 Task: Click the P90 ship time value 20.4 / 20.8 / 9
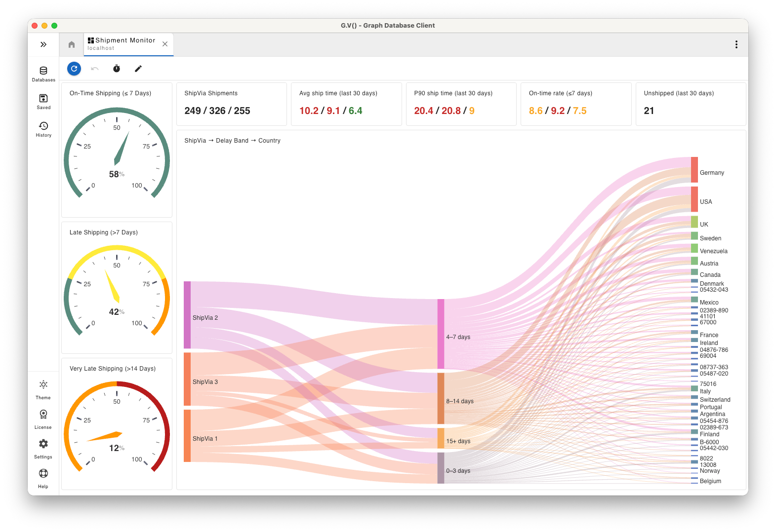(444, 111)
